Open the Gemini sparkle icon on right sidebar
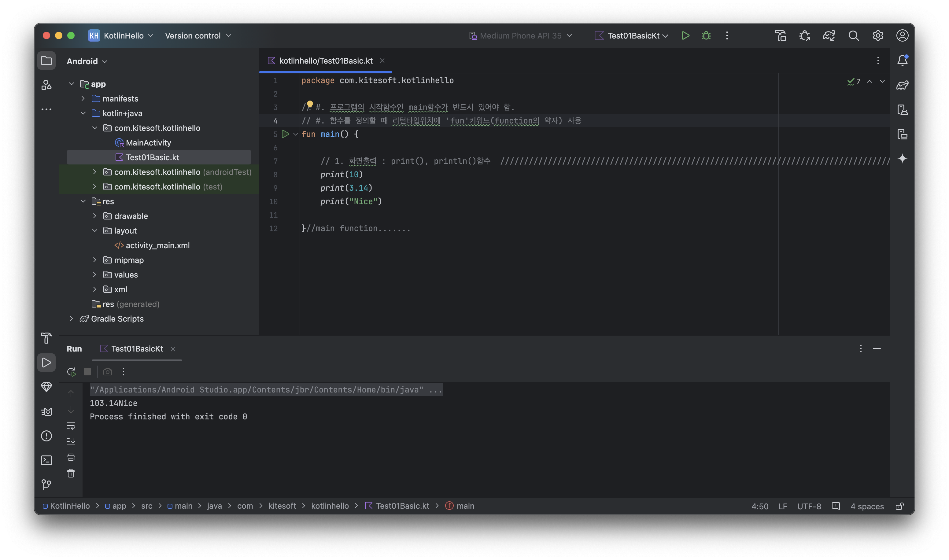The height and width of the screenshot is (560, 949). (902, 158)
